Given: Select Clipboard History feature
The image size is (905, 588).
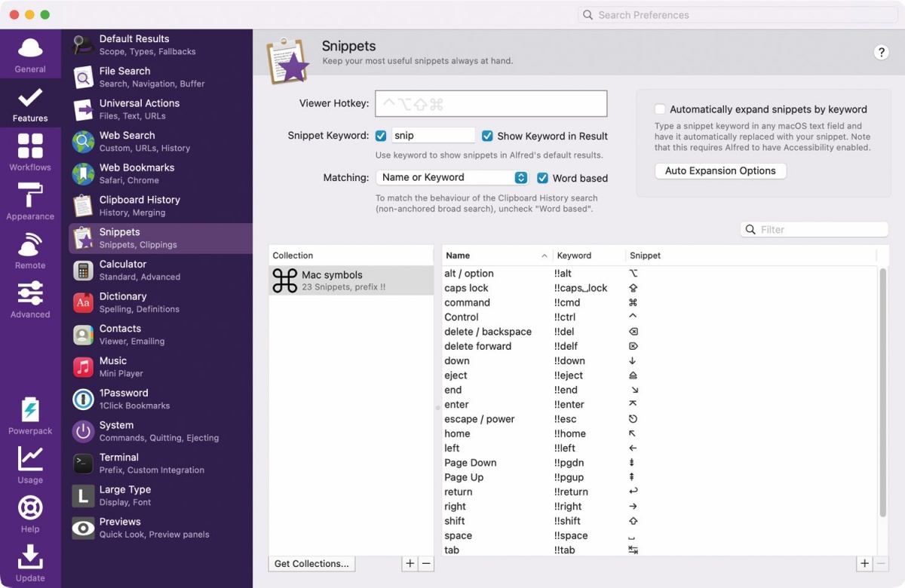Looking at the screenshot, I should click(161, 206).
